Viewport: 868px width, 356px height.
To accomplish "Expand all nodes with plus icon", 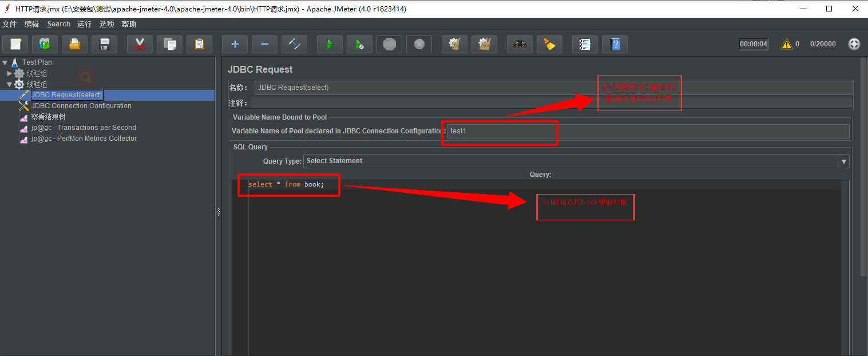I will [x=235, y=44].
